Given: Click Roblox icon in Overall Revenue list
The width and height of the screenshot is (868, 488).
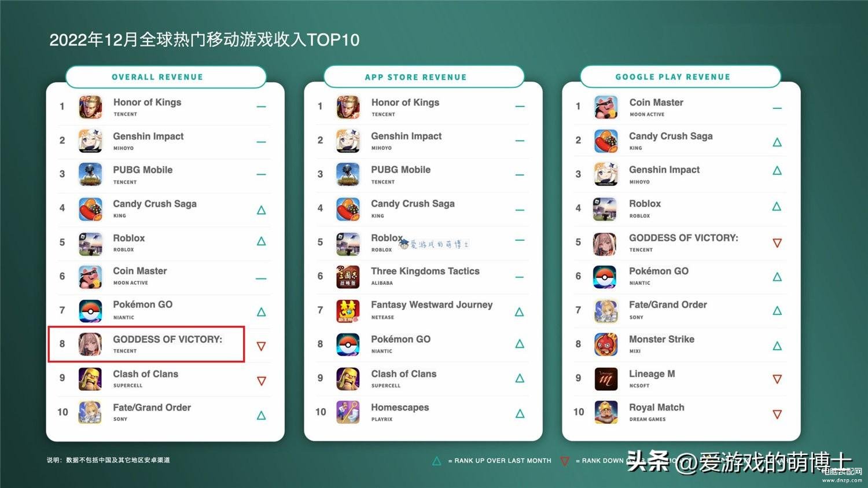Looking at the screenshot, I should pyautogui.click(x=90, y=243).
